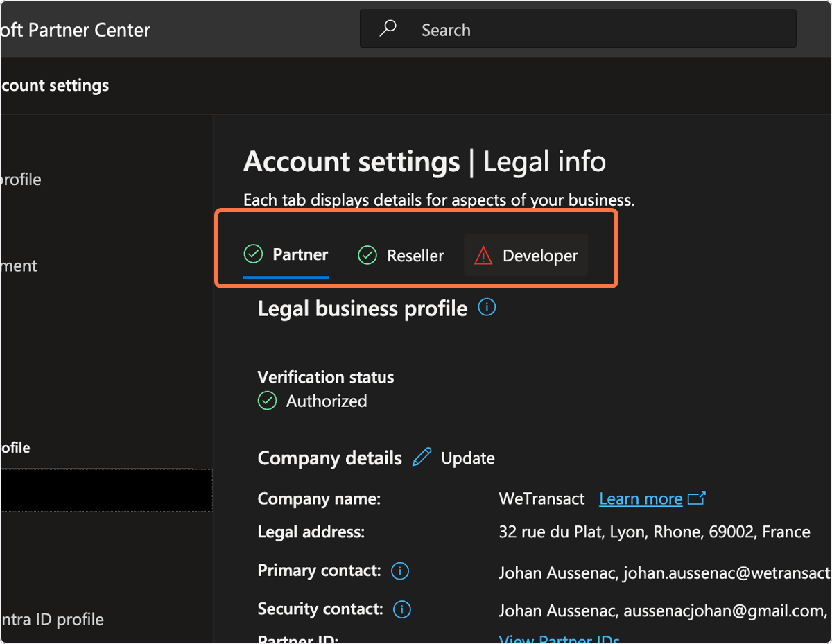
Task: Show Security contact info tooltip icon
Action: [402, 610]
